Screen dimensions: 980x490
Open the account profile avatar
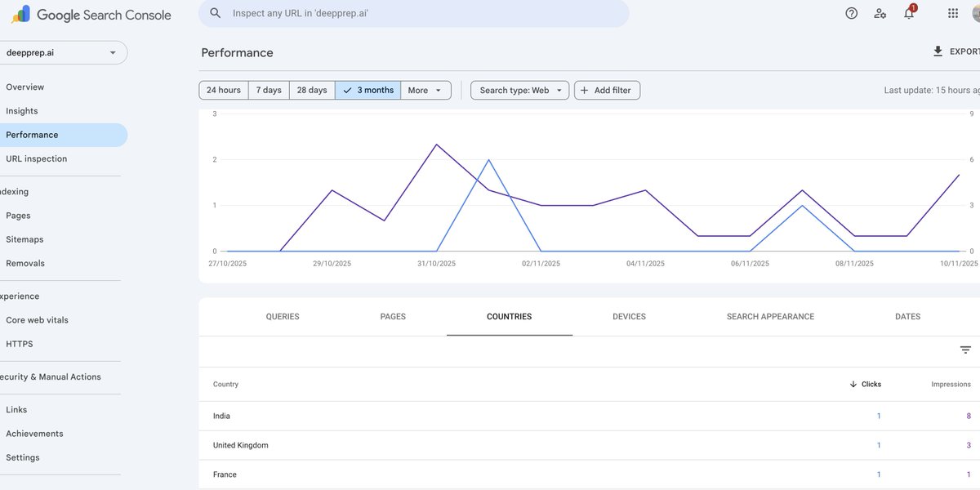coord(975,13)
